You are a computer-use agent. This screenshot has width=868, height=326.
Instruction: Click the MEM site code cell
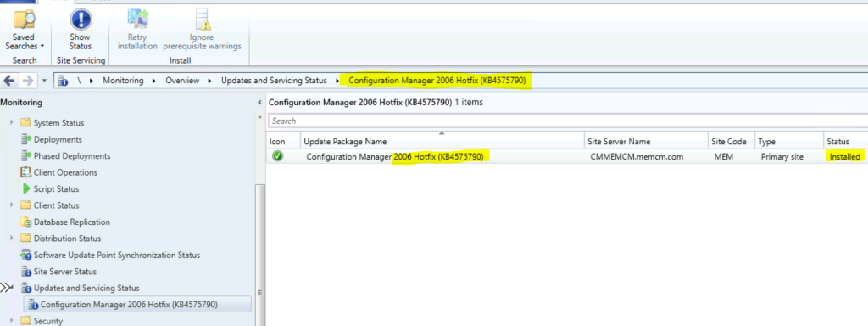[724, 157]
